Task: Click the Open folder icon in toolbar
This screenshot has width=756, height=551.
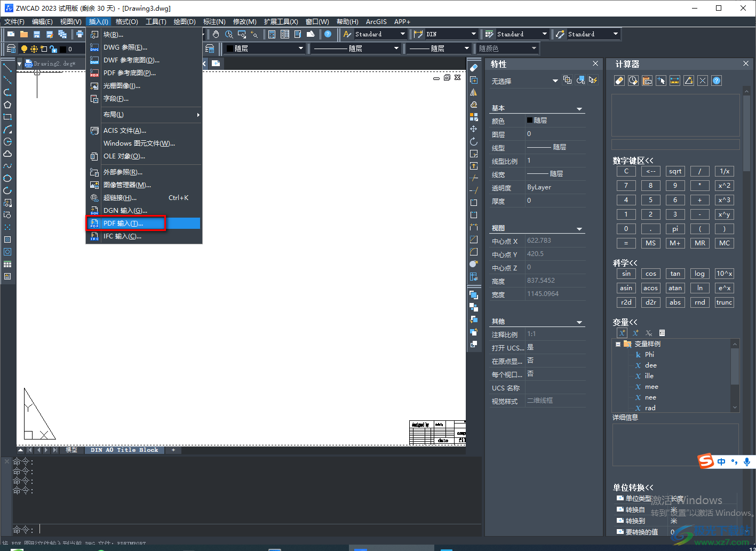Action: [x=24, y=34]
